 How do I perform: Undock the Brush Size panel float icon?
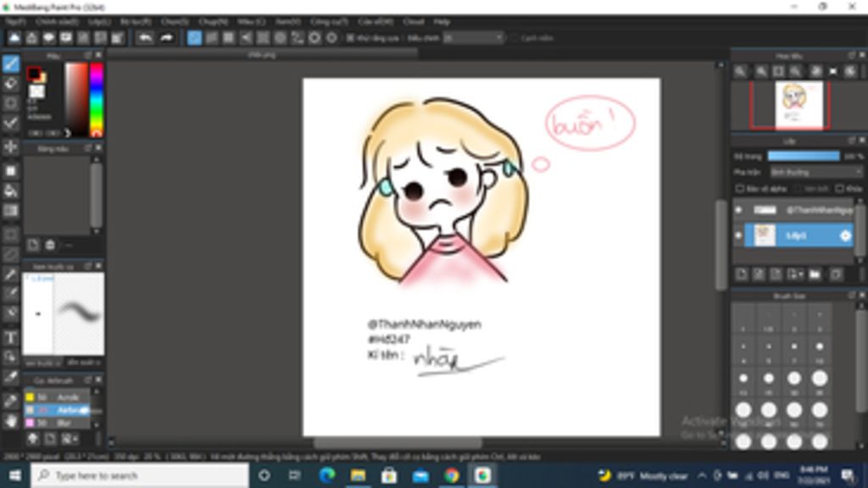pos(851,296)
